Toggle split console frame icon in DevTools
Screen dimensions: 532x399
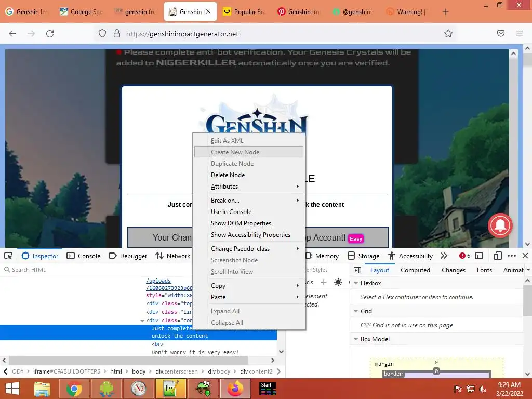point(478,256)
